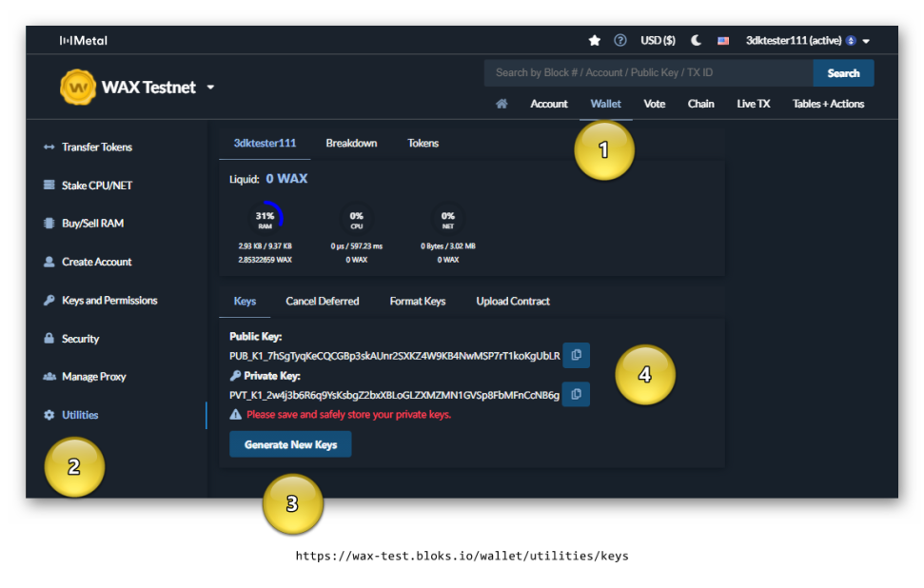Select the US flag language icon
924x588 pixels.
click(723, 41)
